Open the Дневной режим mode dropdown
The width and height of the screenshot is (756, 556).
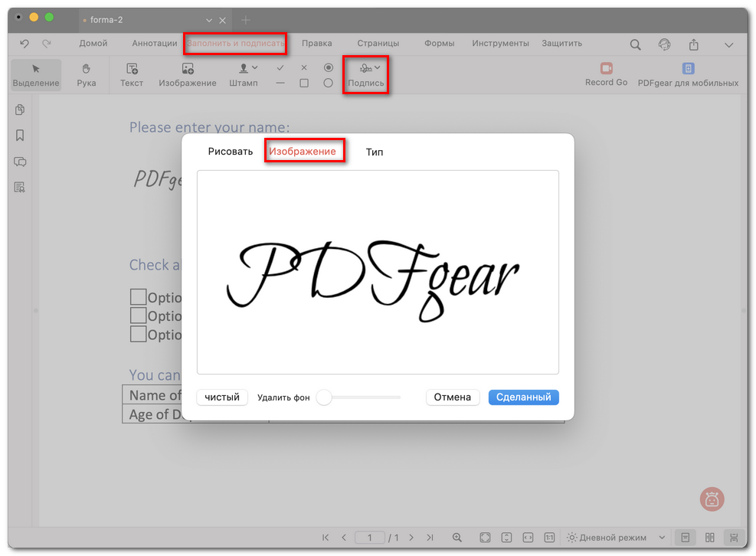[x=617, y=538]
